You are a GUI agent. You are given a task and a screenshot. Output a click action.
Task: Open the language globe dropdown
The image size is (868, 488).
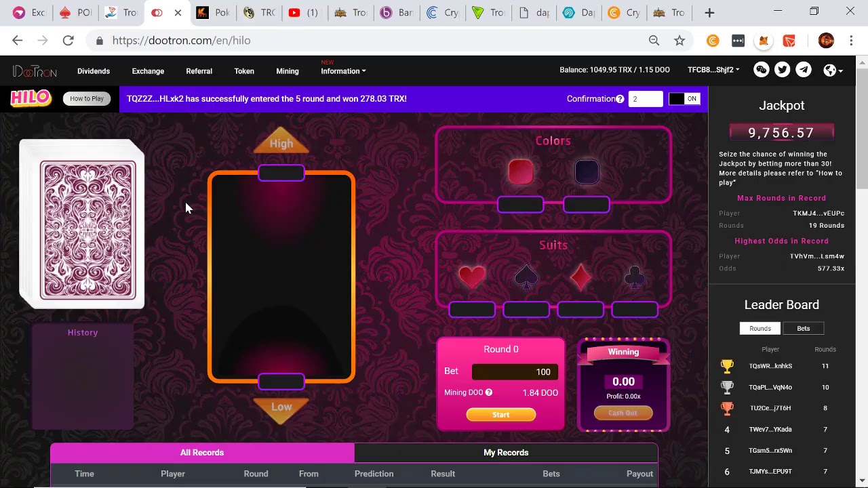[x=833, y=70]
